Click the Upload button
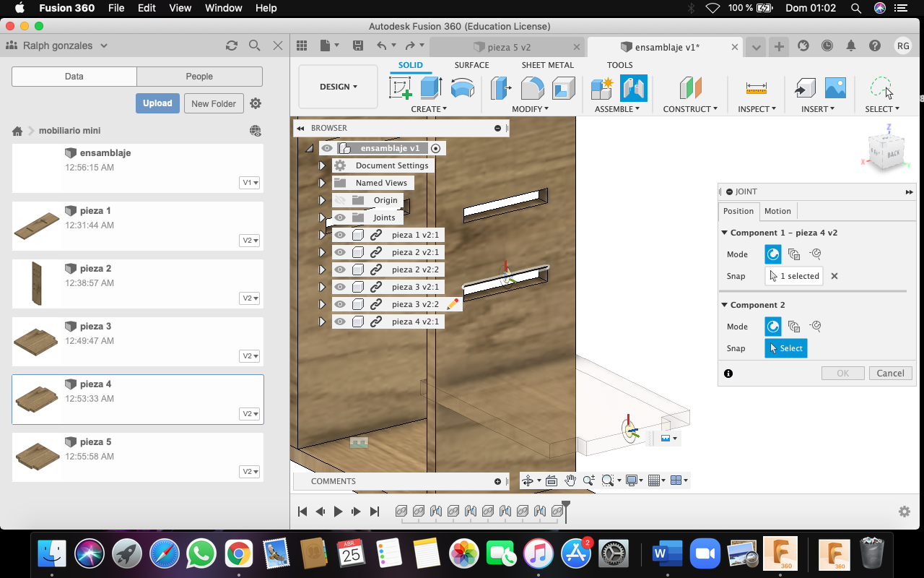The height and width of the screenshot is (578, 924). pos(157,103)
